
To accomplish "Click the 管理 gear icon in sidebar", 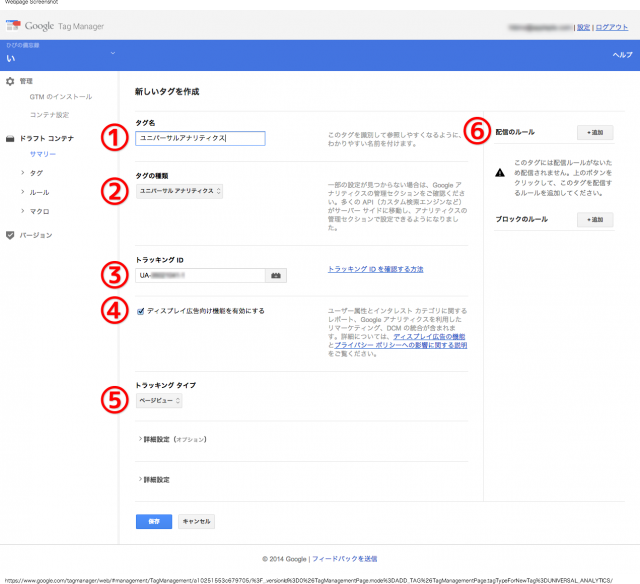I will click(10, 80).
